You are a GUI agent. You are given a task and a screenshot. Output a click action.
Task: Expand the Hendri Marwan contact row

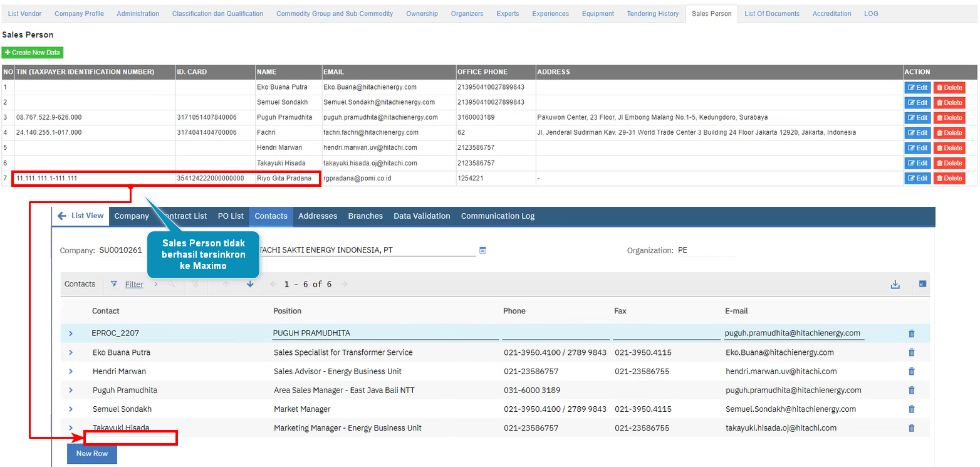pos(71,371)
